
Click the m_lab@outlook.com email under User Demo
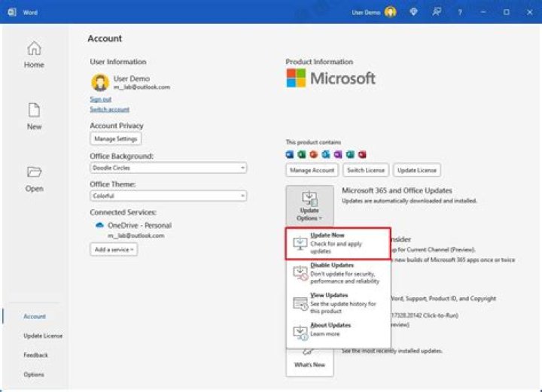(142, 87)
